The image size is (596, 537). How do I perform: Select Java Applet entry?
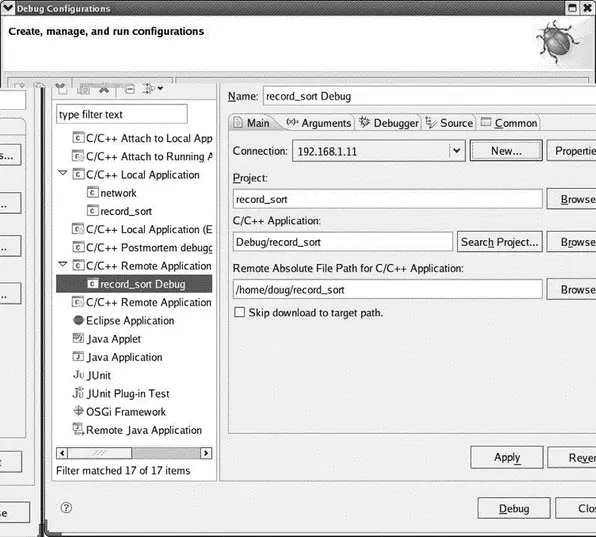(x=107, y=339)
